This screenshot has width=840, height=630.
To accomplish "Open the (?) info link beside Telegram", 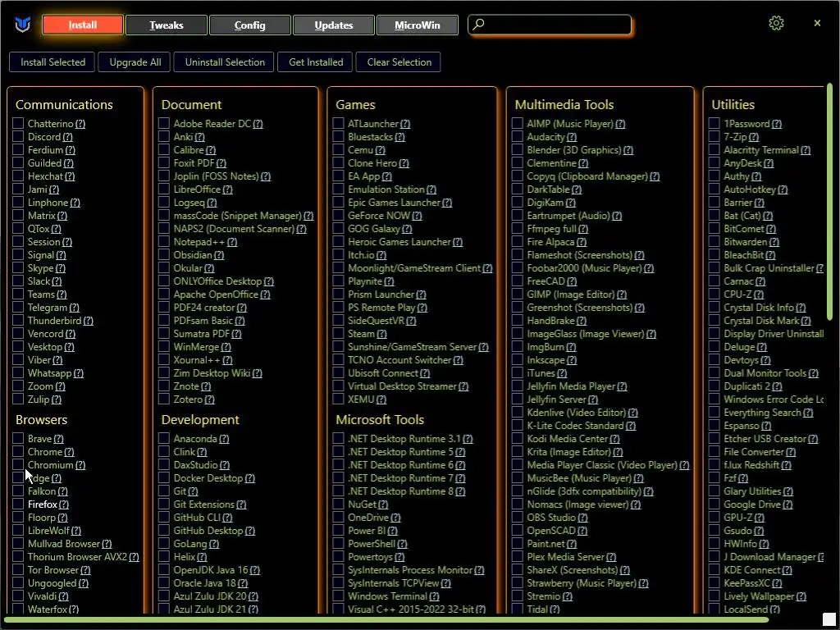I will tap(74, 308).
